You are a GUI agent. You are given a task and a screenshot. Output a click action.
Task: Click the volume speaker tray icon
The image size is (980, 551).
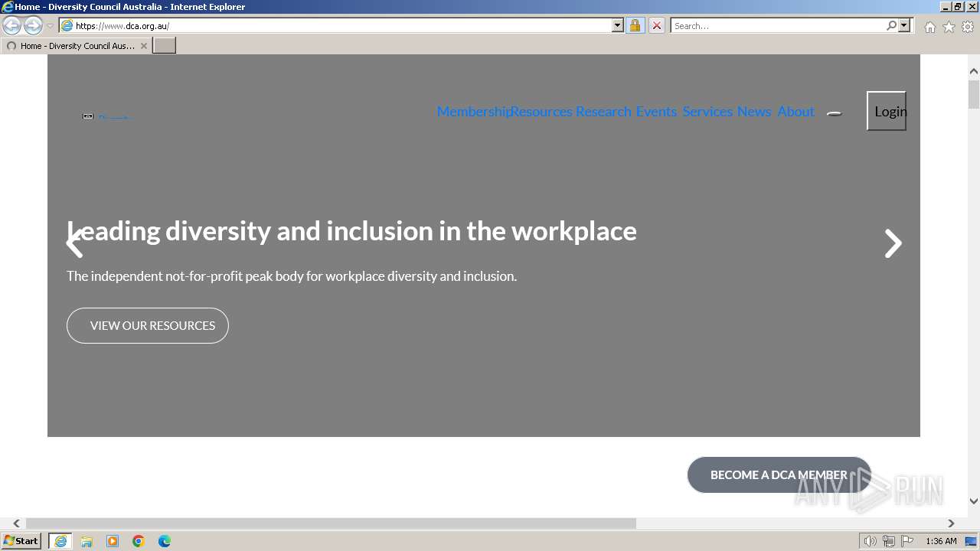pyautogui.click(x=871, y=541)
